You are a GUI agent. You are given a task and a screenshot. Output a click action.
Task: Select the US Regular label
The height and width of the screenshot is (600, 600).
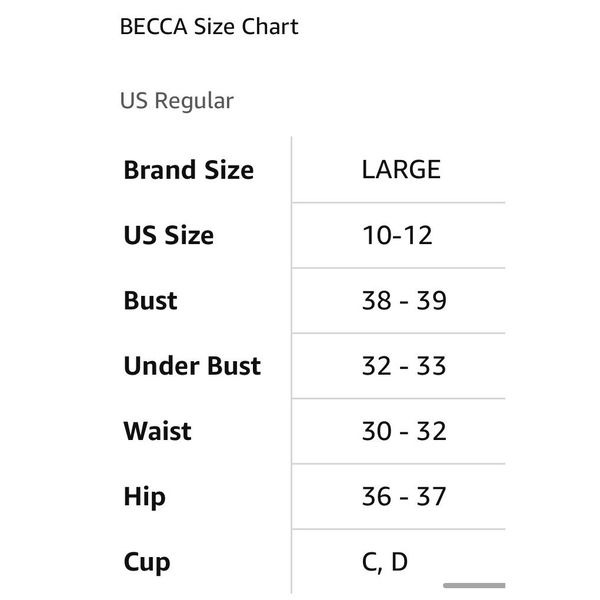(176, 101)
